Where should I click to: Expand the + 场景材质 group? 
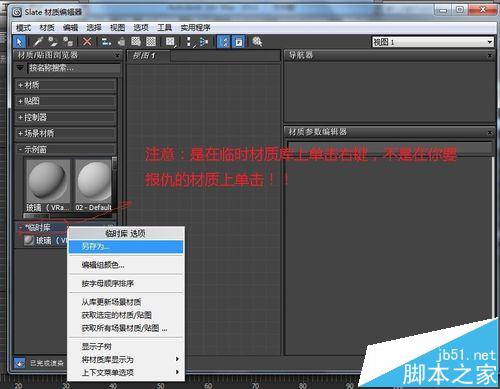click(66, 133)
